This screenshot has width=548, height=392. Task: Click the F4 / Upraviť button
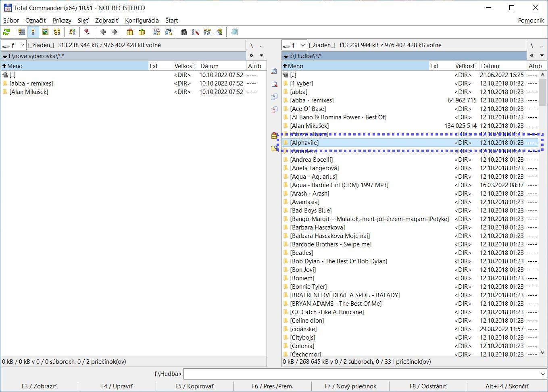click(117, 386)
